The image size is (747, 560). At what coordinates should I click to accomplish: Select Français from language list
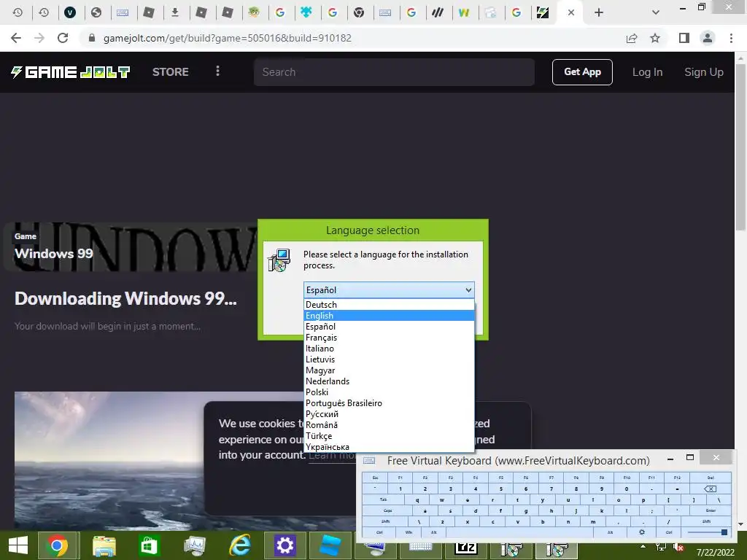point(390,338)
